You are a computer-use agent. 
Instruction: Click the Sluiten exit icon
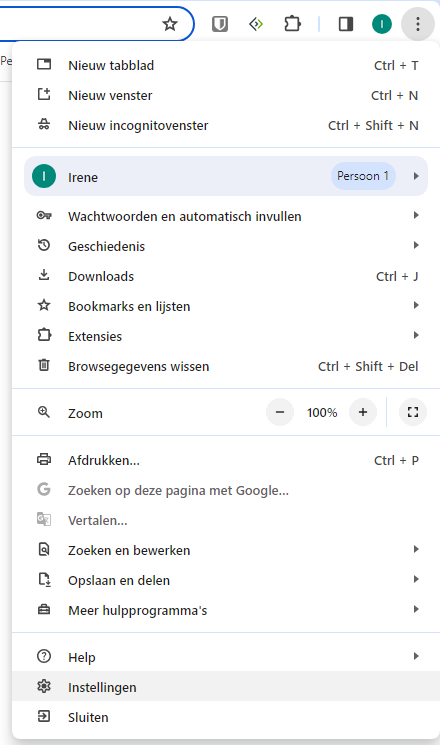[x=44, y=716]
